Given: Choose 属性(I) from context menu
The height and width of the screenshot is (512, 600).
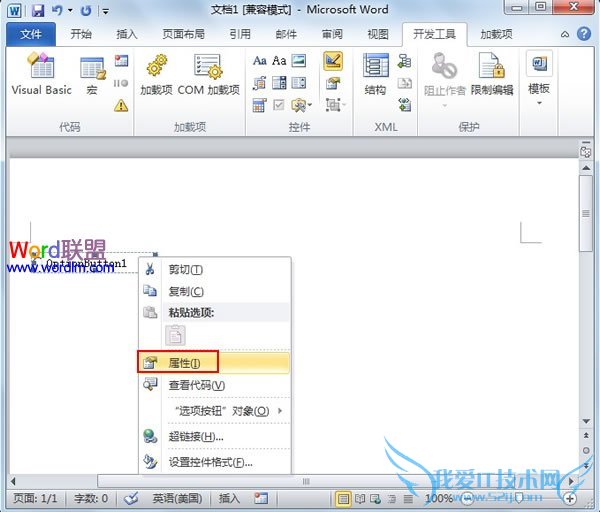Looking at the screenshot, I should coord(214,363).
